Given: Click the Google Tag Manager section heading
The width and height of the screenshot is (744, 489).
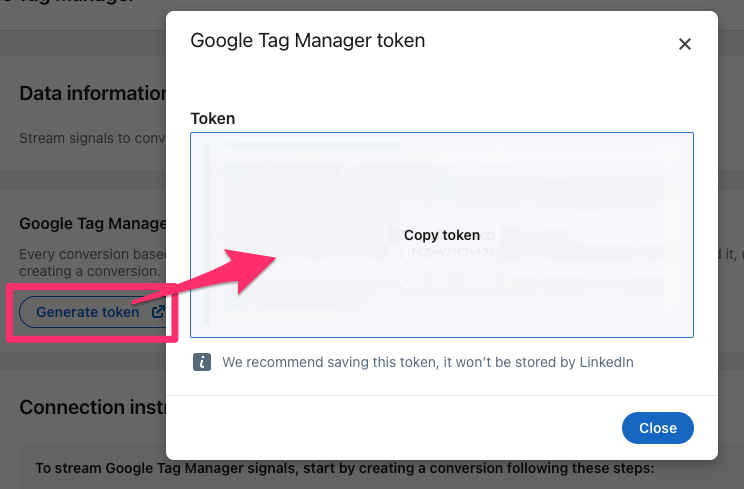Looking at the screenshot, I should coord(93,223).
